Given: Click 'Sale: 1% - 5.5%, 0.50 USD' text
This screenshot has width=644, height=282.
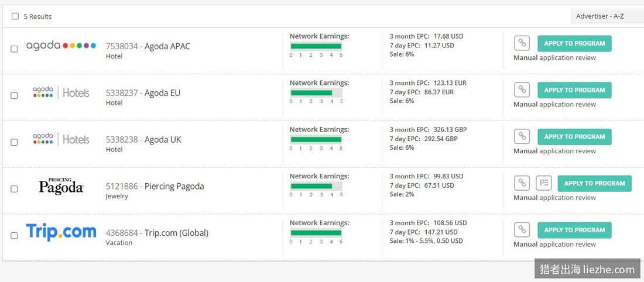Looking at the screenshot, I should [426, 241].
